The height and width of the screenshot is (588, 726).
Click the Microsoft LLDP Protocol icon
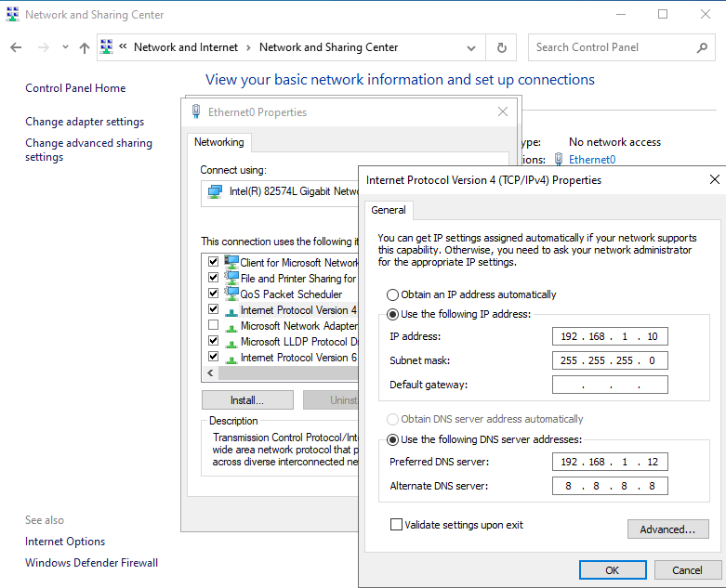pyautogui.click(x=231, y=344)
